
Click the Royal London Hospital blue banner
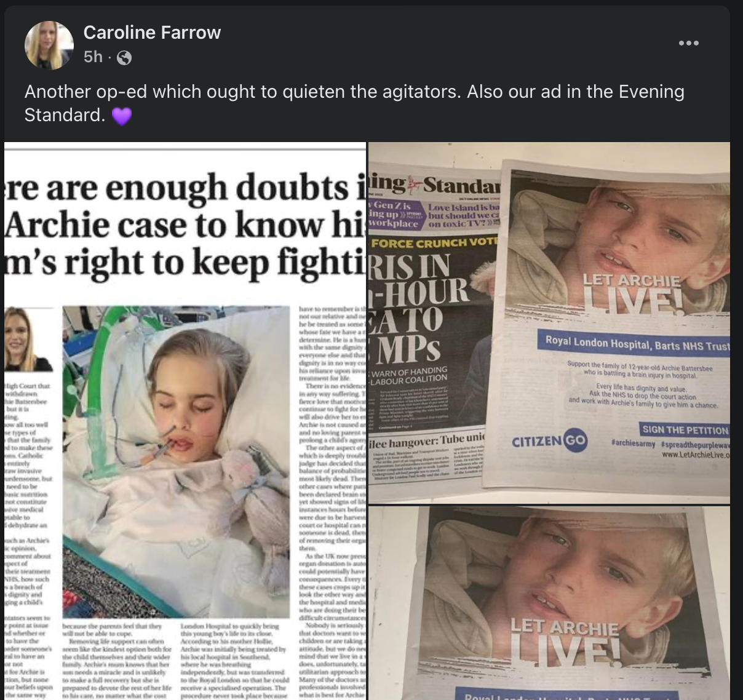[x=634, y=343]
